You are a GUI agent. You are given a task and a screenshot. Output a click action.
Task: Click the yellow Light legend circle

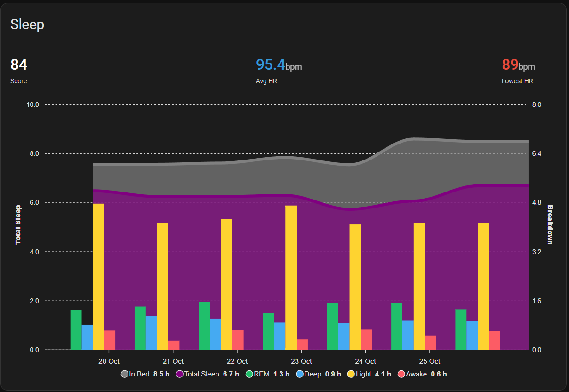pos(351,375)
